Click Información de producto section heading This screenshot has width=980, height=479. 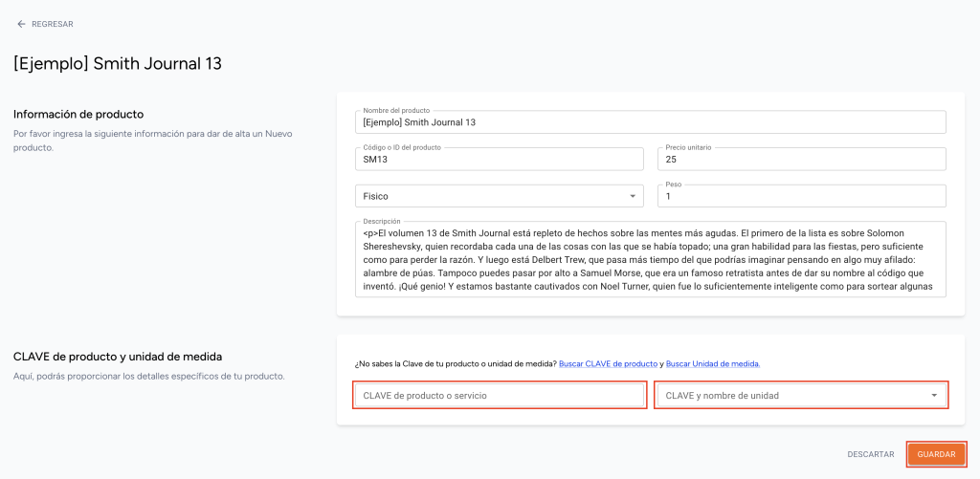click(x=78, y=115)
